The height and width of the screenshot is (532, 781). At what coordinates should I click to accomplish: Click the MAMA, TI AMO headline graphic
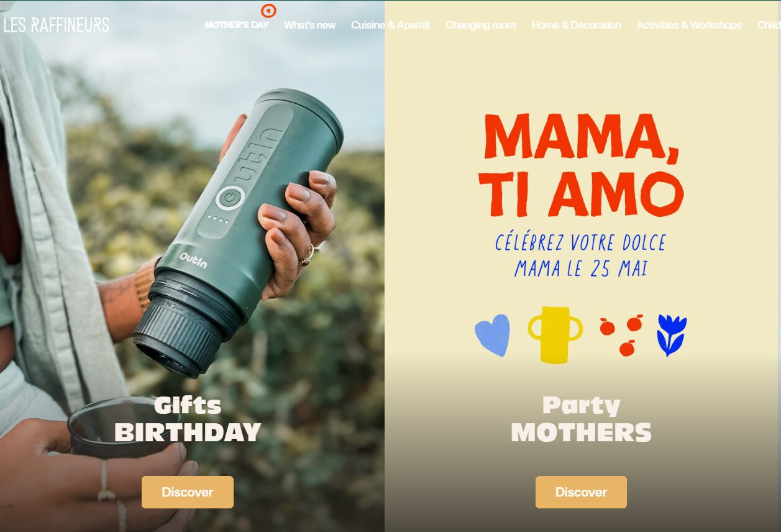click(x=581, y=165)
